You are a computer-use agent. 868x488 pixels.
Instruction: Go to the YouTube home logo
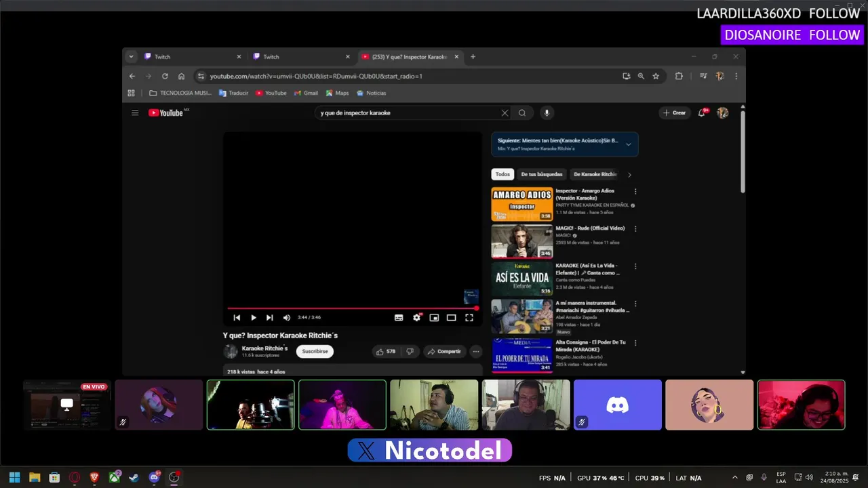tap(166, 113)
